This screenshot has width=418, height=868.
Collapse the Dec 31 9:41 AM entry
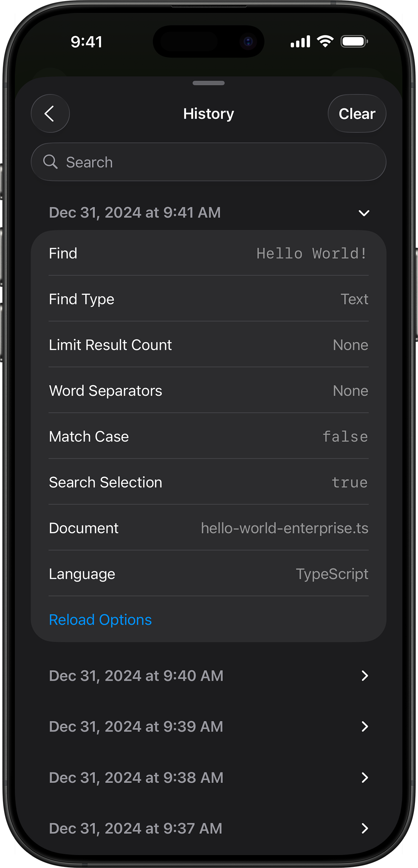pos(363,213)
